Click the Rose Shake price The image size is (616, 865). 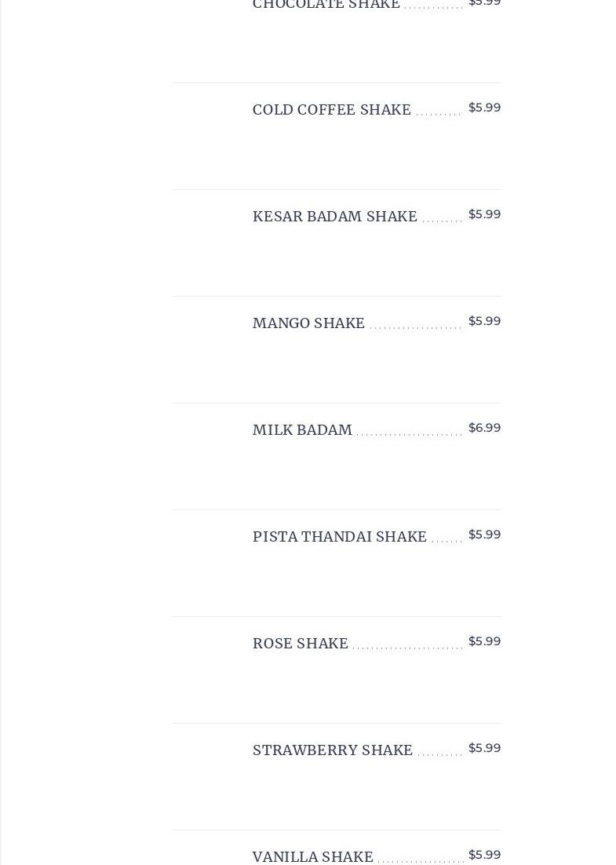click(x=484, y=641)
